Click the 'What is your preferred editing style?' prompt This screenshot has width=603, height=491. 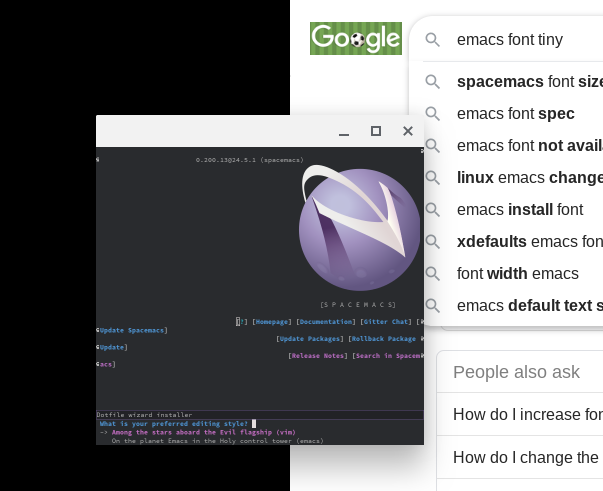(173, 424)
